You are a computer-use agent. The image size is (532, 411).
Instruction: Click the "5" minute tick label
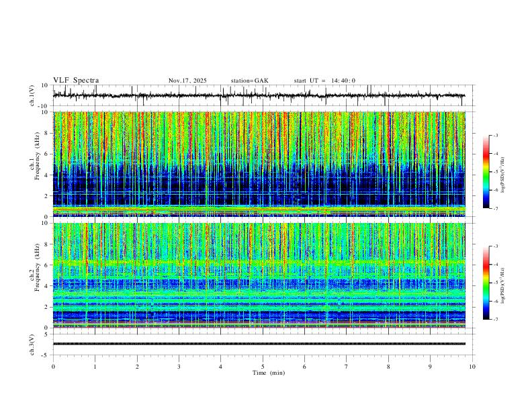(263, 367)
